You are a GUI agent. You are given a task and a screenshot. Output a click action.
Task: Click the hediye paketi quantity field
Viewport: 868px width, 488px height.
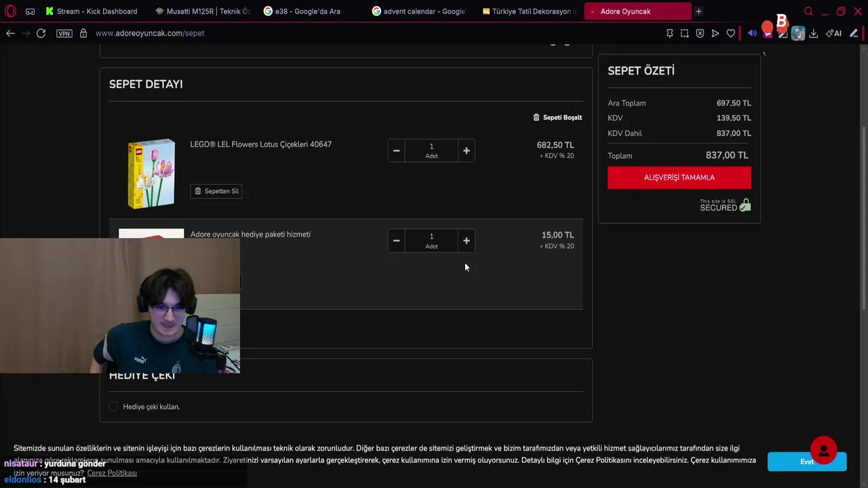point(431,241)
